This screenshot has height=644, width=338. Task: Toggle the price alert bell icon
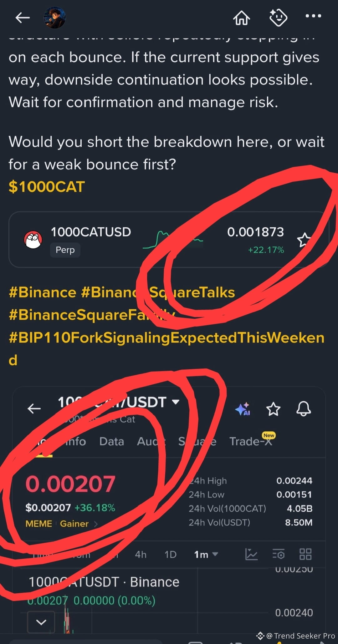[304, 408]
